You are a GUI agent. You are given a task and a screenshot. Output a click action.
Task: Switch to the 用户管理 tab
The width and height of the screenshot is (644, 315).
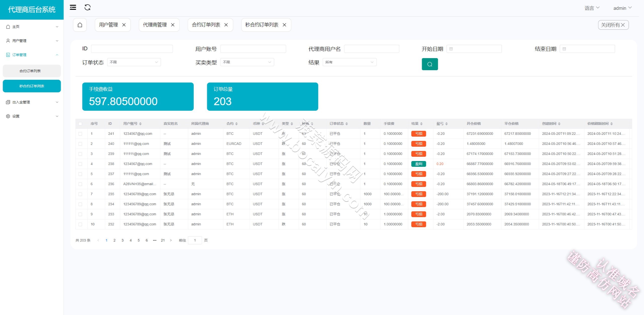108,25
